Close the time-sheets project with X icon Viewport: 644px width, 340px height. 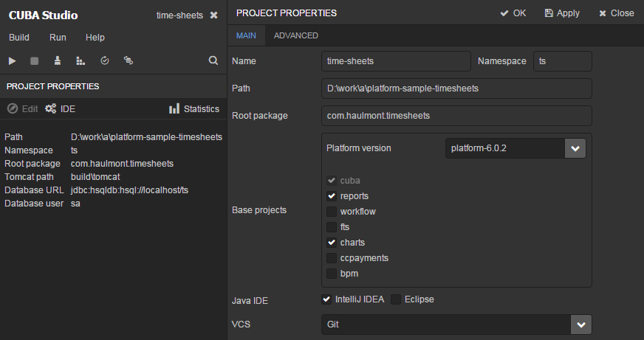click(x=214, y=15)
